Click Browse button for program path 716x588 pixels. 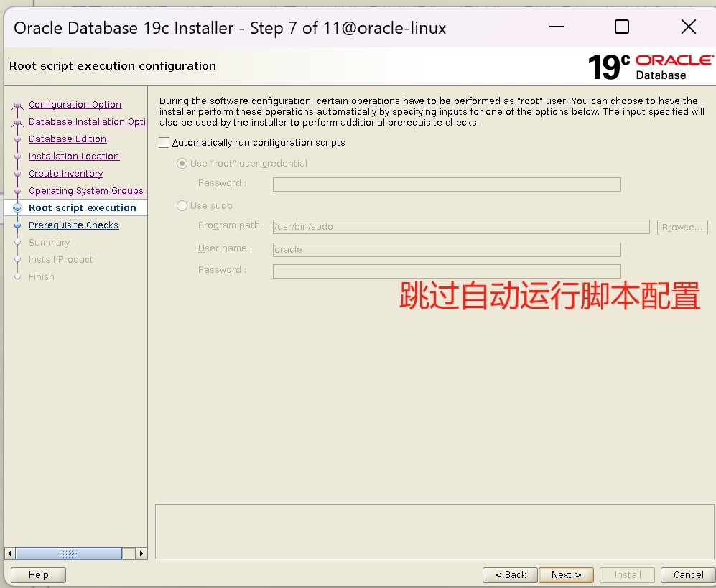point(682,228)
